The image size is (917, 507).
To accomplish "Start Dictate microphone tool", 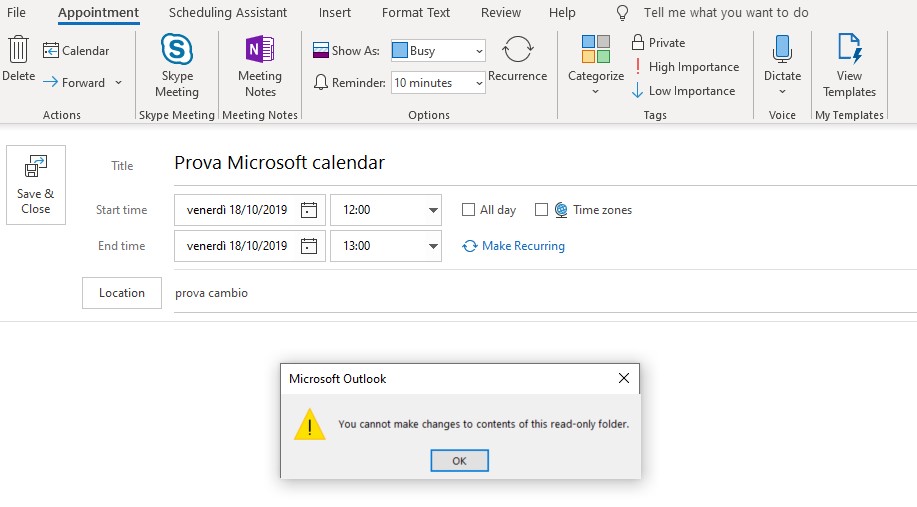I will click(782, 50).
